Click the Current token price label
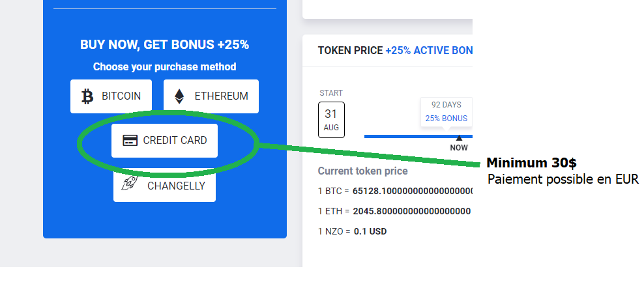The width and height of the screenshot is (644, 284). pos(362,171)
